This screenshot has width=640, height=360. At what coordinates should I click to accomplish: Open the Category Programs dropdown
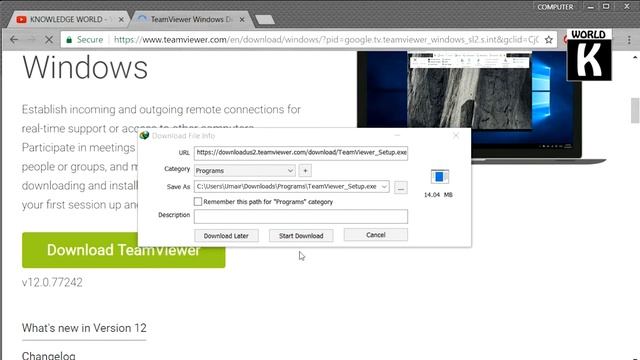pos(244,170)
